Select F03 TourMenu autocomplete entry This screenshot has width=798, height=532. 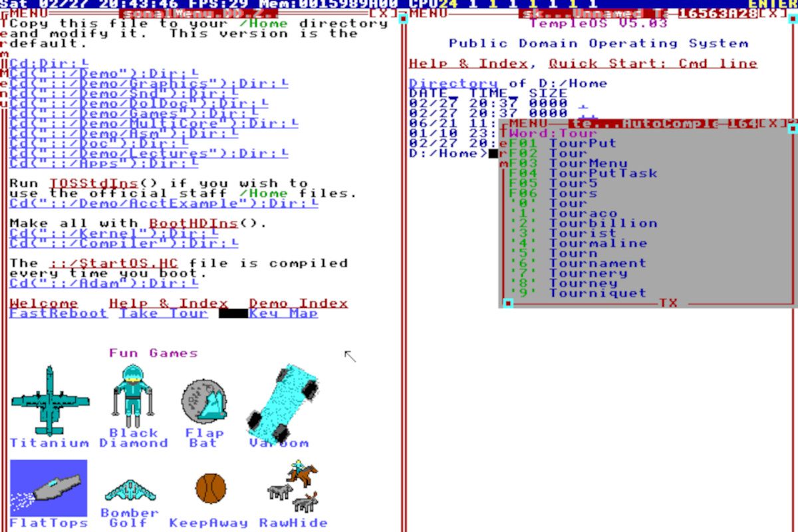pos(568,164)
